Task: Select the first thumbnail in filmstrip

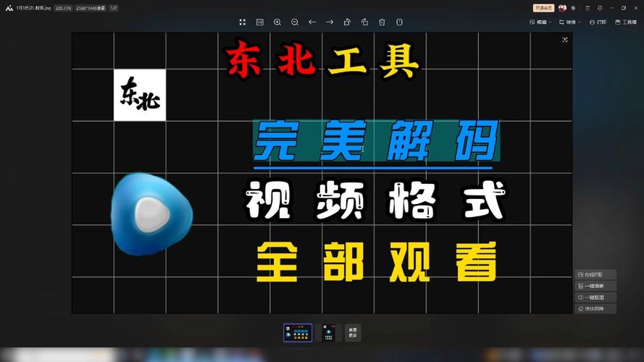Action: (x=298, y=333)
